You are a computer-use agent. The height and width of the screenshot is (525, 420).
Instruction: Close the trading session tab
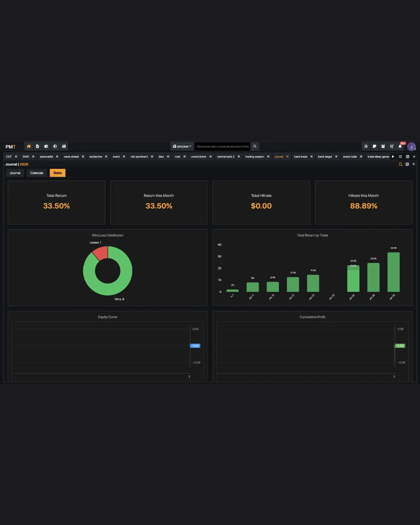(x=268, y=157)
